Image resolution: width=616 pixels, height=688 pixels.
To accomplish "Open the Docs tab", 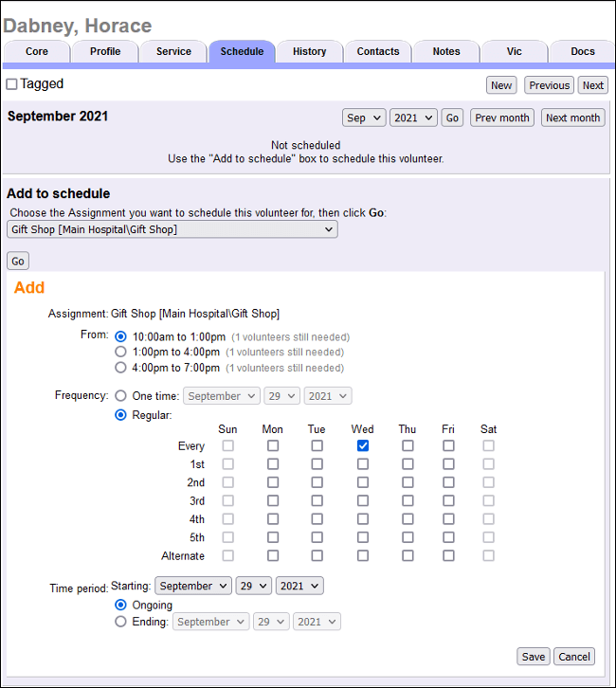I will (x=583, y=52).
